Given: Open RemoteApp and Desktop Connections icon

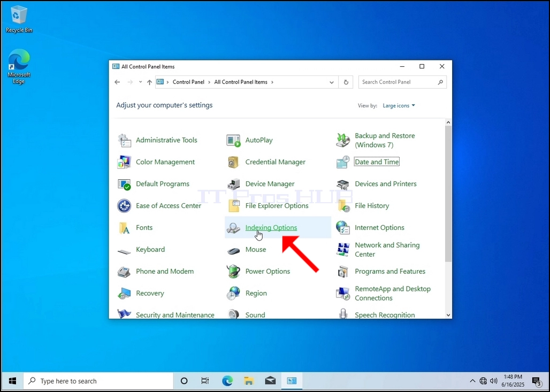Looking at the screenshot, I should pyautogui.click(x=343, y=294).
